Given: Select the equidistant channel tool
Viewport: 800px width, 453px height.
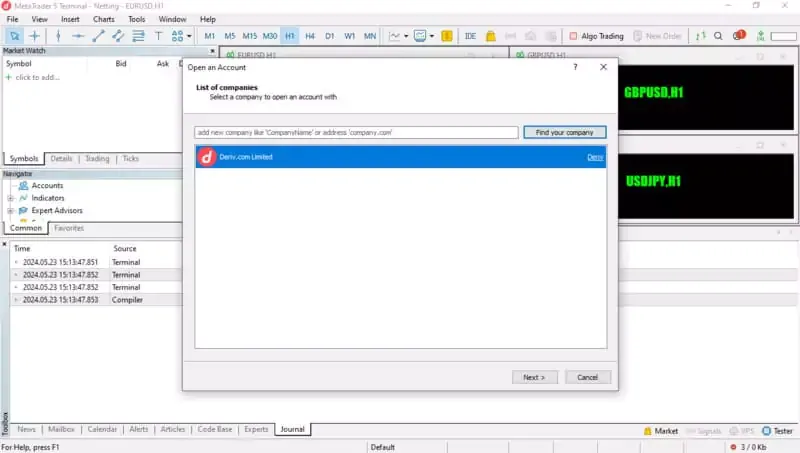Looking at the screenshot, I should click(x=118, y=36).
